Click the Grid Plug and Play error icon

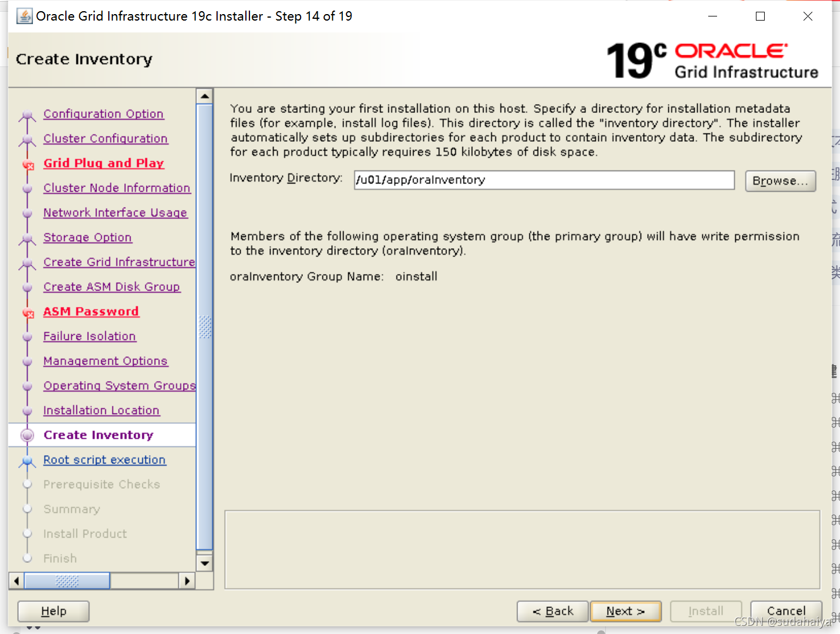[x=28, y=165]
